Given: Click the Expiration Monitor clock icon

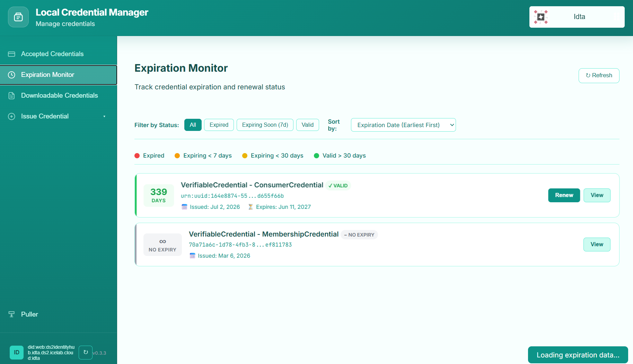Looking at the screenshot, I should (x=11, y=75).
